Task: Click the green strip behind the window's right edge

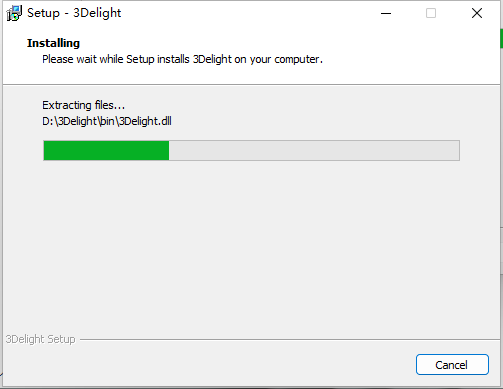Action: (501, 38)
